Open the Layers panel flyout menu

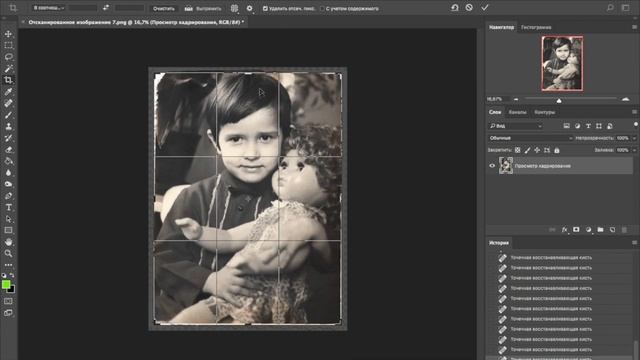[634, 112]
